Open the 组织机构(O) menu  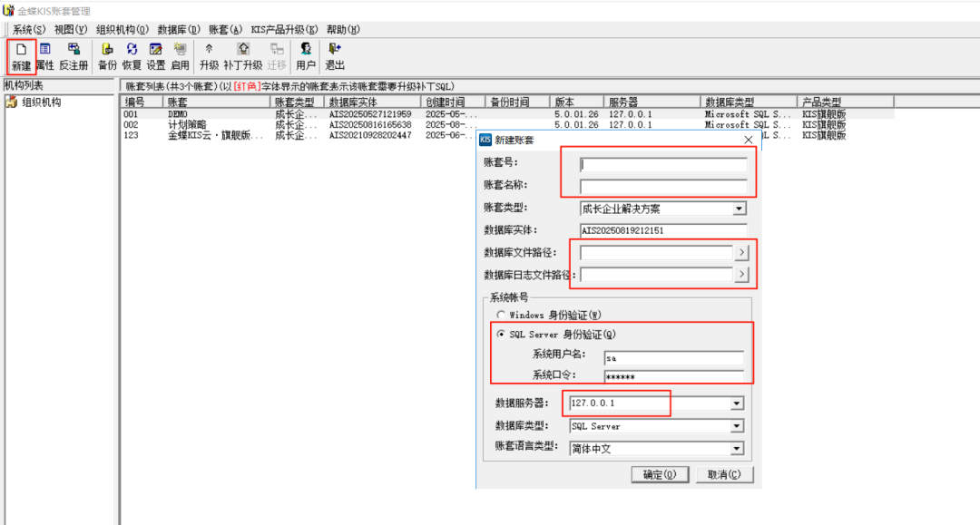point(122,29)
